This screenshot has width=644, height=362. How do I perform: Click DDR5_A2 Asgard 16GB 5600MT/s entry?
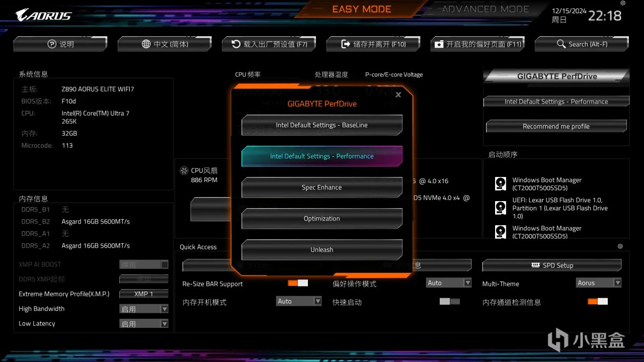tap(96, 246)
